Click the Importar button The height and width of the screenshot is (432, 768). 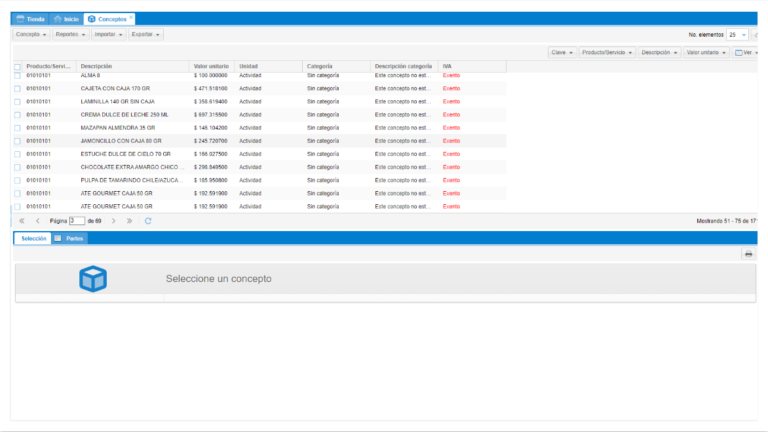108,34
